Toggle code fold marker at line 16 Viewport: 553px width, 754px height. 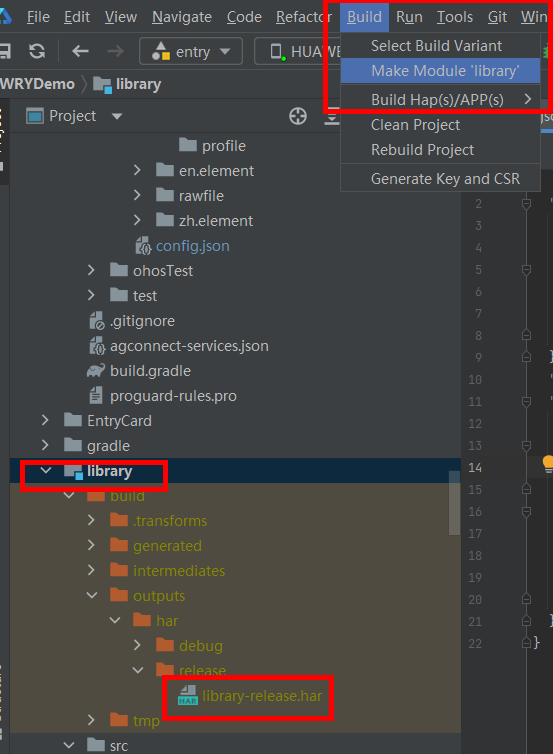[526, 512]
